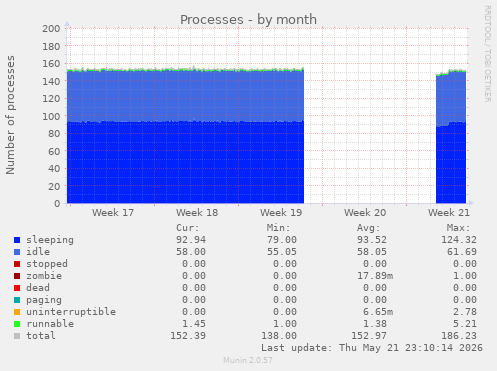Click the 'total' legend label
Image resolution: width=497 pixels, height=371 pixels.
(41, 336)
